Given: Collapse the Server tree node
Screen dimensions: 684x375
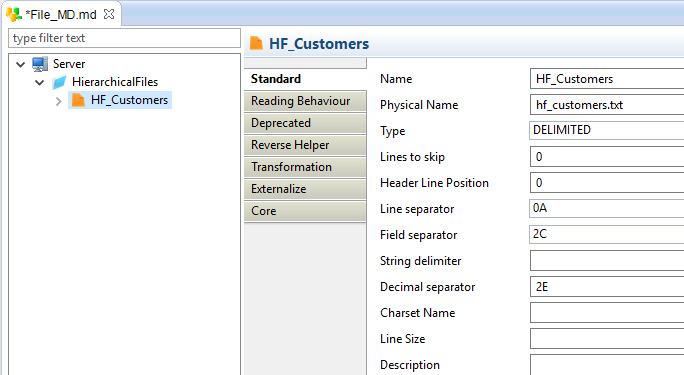Looking at the screenshot, I should tap(21, 65).
